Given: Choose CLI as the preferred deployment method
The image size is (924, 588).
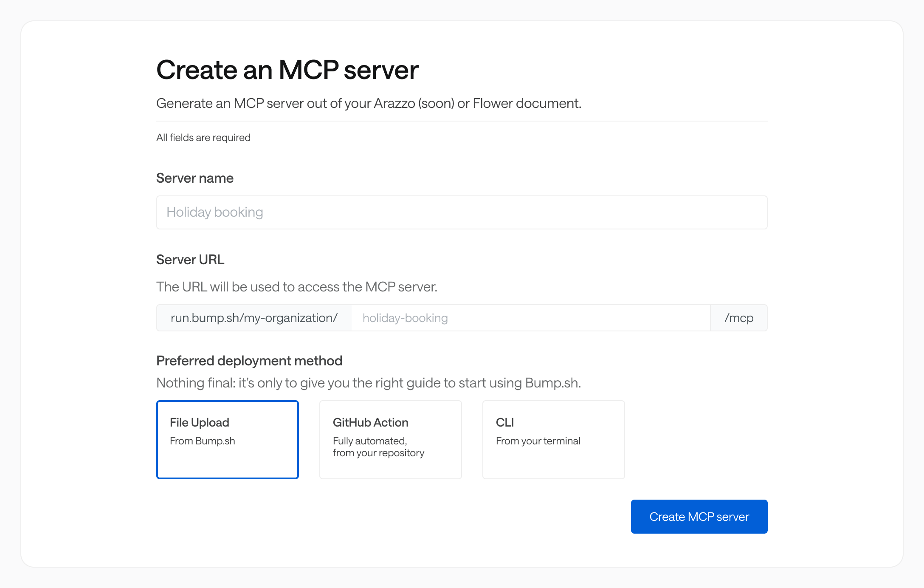Looking at the screenshot, I should point(553,440).
